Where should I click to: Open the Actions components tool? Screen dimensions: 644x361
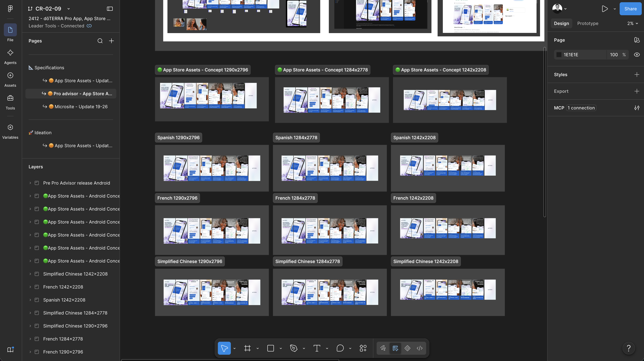pos(363,348)
